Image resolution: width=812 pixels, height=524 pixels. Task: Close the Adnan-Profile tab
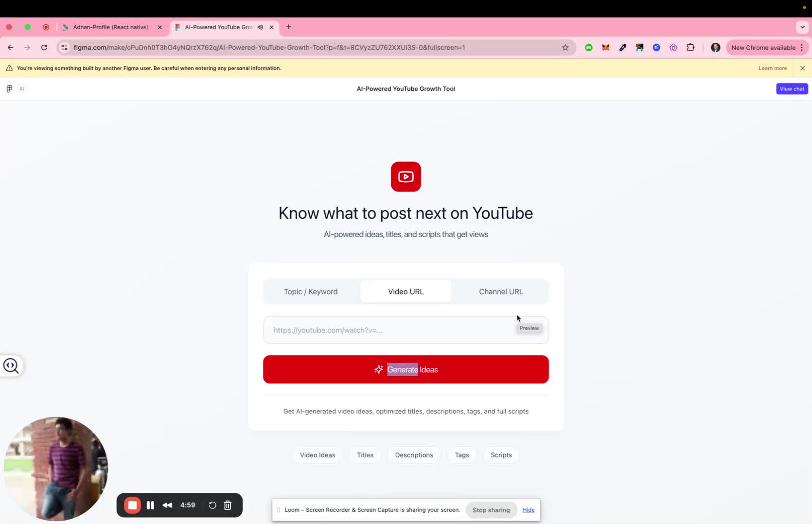159,27
